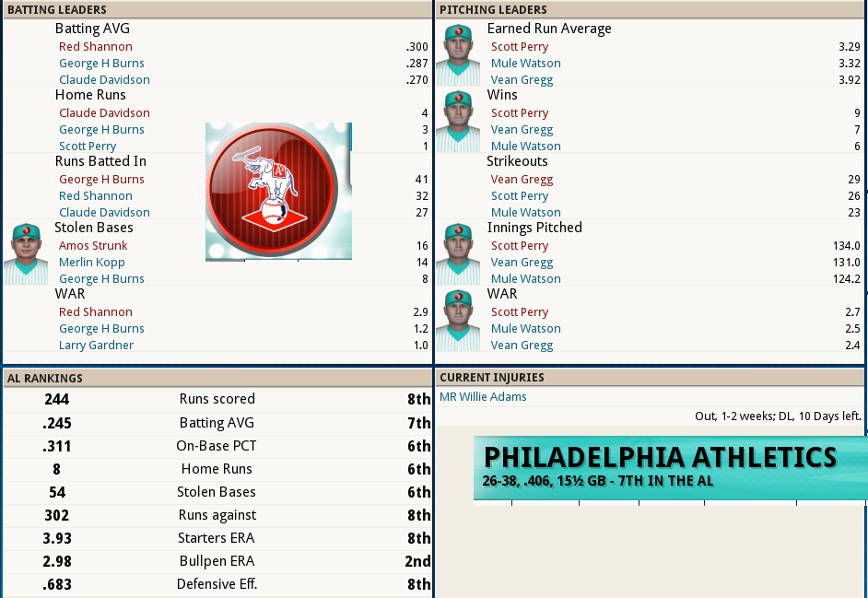Click the Philadelphia Athletics elephant logo
Image resolution: width=868 pixels, height=598 pixels.
(x=277, y=192)
